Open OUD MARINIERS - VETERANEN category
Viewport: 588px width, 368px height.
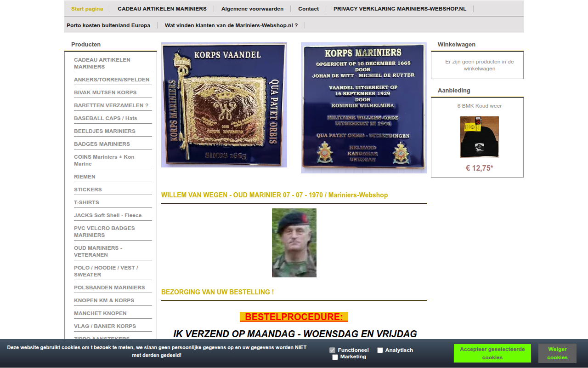[x=113, y=251]
